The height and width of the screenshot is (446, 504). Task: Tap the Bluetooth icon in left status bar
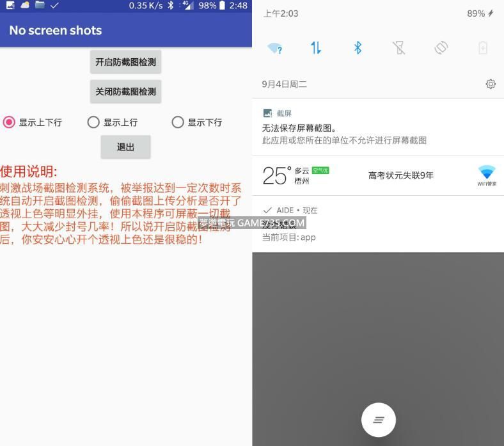[171, 5]
